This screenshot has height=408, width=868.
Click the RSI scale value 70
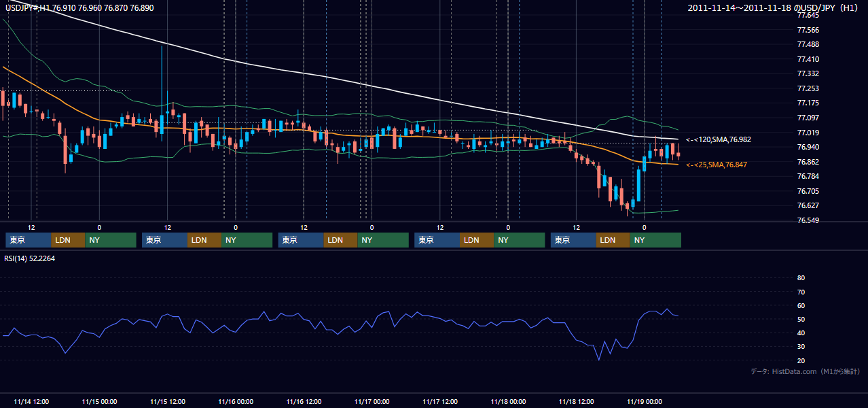(801, 292)
